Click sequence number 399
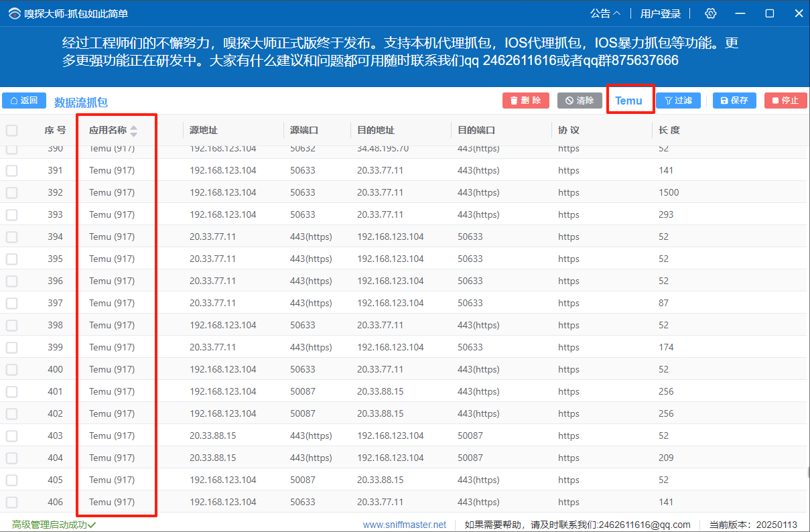The height and width of the screenshot is (532, 810). click(55, 347)
